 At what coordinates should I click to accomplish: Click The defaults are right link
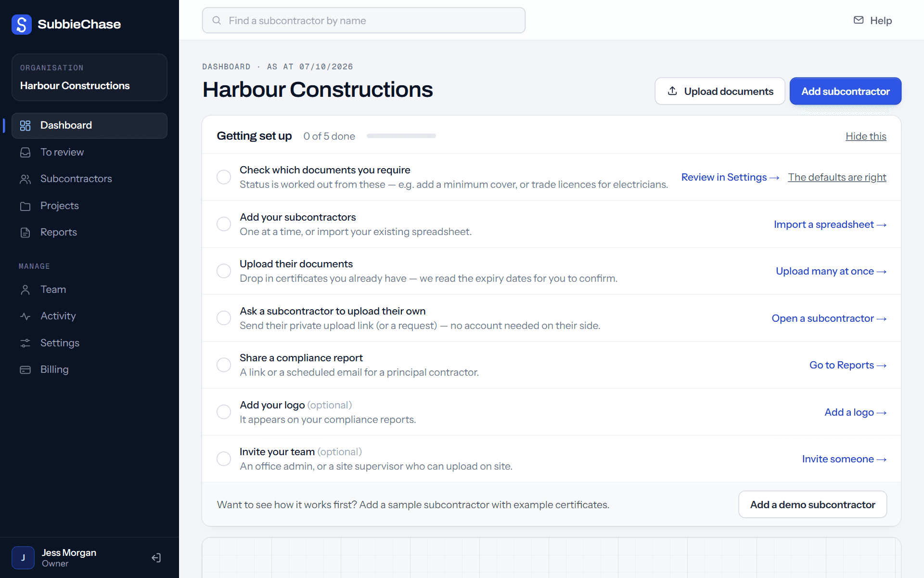(837, 177)
